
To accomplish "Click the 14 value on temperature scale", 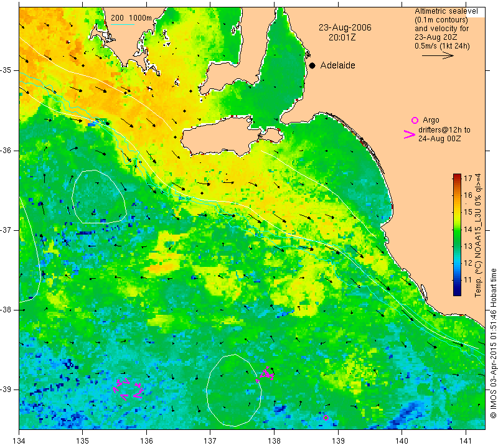I will [468, 229].
